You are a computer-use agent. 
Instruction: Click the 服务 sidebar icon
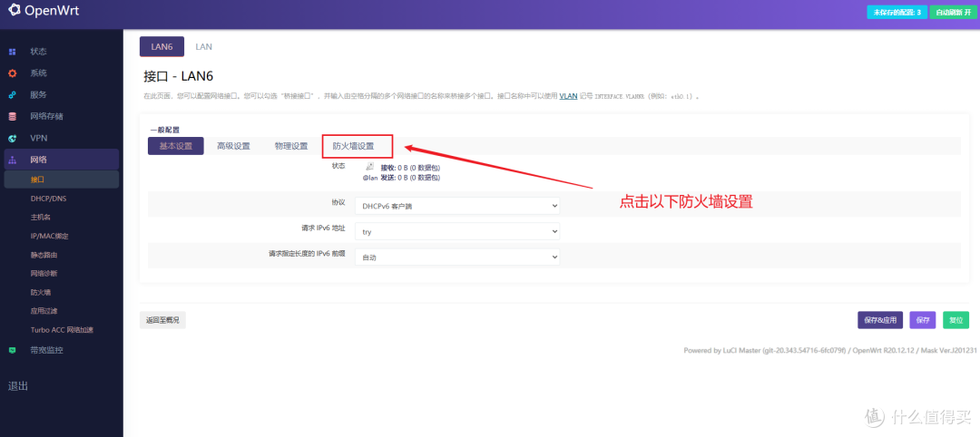[x=13, y=95]
